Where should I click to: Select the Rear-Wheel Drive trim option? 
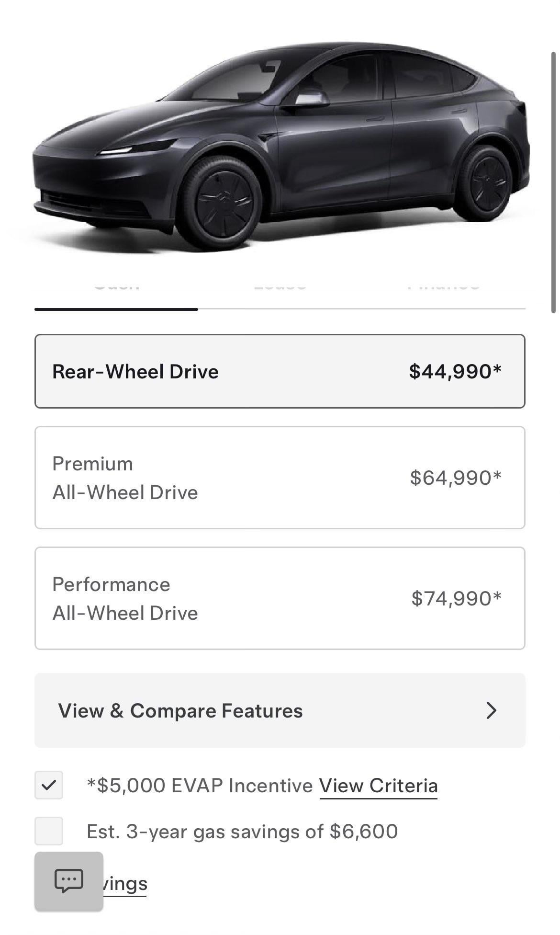coord(280,371)
